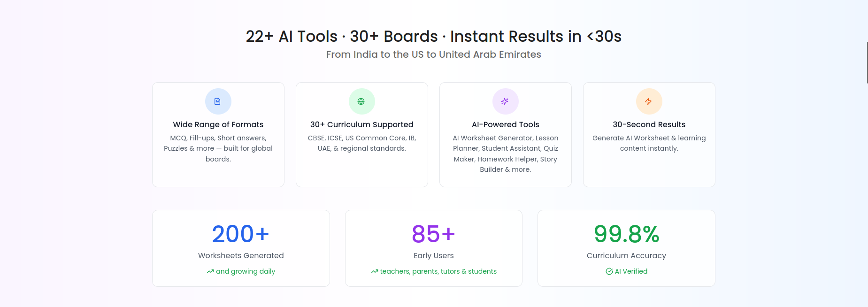
Task: Click the trending arrow beside 'teachers, parents, tutors'
Action: tap(375, 272)
